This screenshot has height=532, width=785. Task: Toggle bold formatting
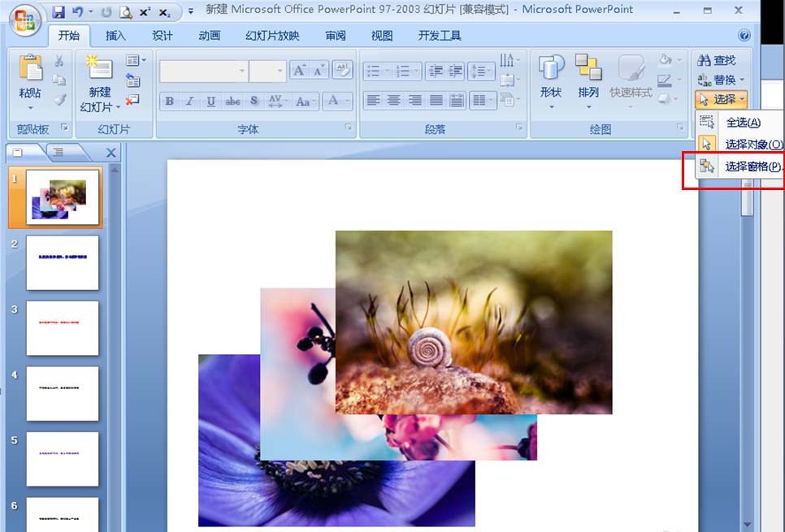click(169, 101)
